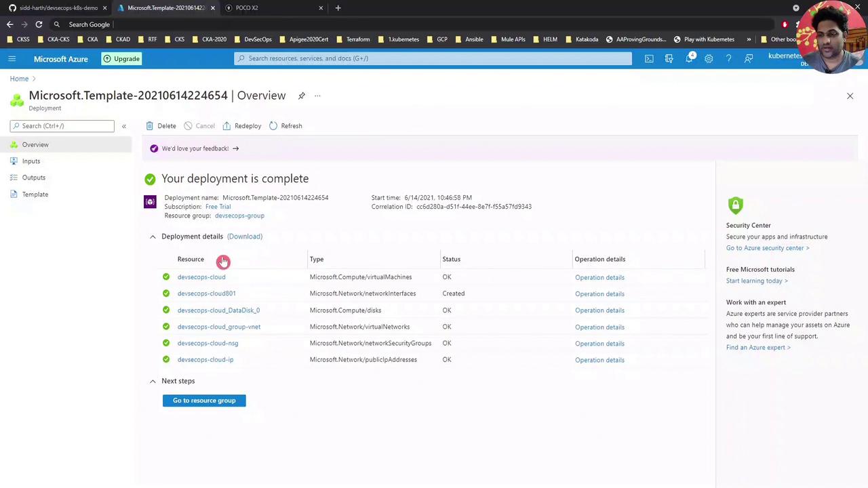
Task: Open the devsecops-cloud-ip resource
Action: (x=205, y=360)
